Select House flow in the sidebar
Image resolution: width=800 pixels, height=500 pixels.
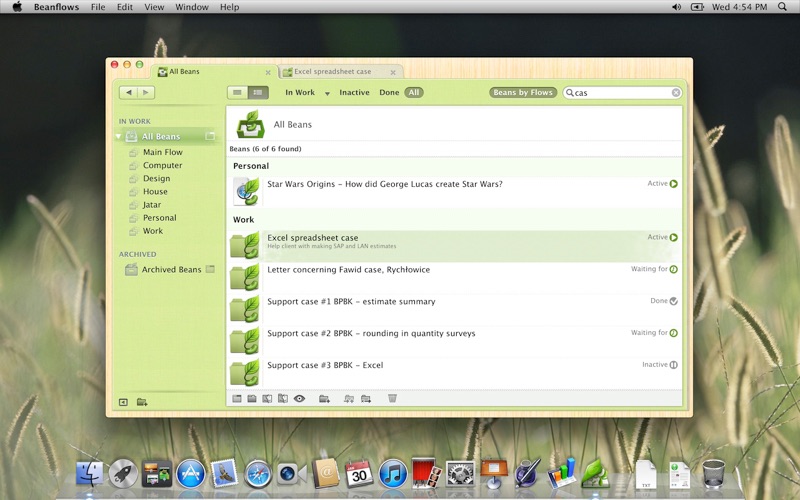coord(155,191)
